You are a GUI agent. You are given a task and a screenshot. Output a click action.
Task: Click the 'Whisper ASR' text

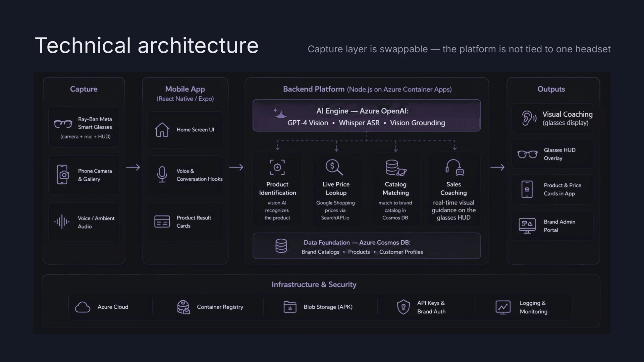coord(359,123)
